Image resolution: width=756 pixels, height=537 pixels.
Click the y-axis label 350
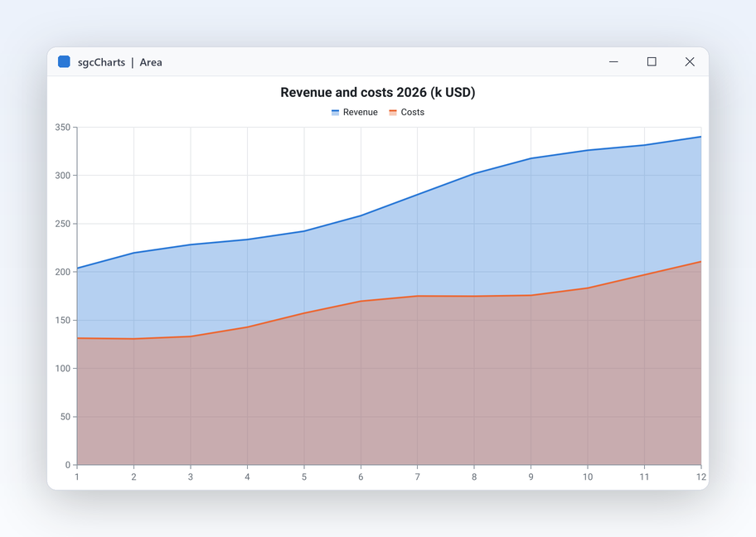pyautogui.click(x=63, y=128)
